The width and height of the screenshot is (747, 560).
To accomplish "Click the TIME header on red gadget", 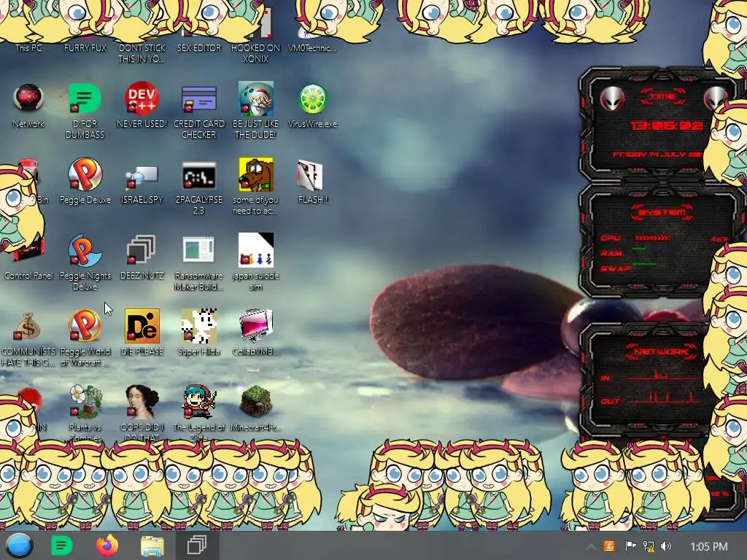I will pyautogui.click(x=662, y=96).
